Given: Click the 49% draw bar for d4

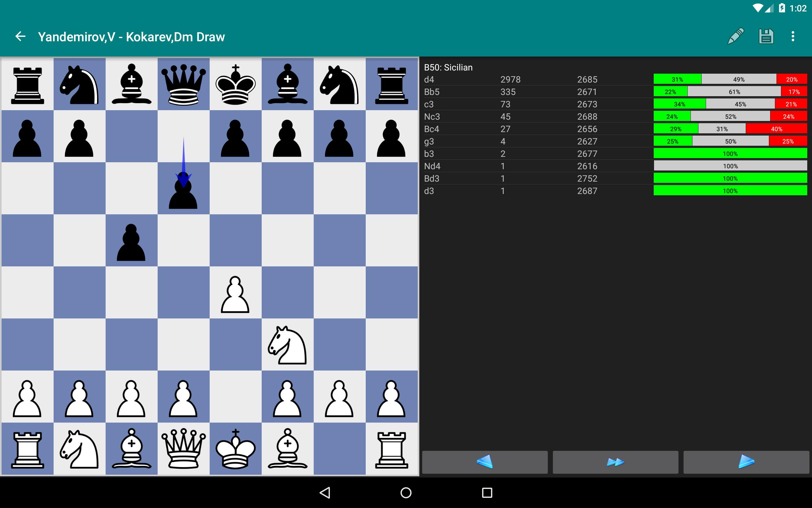Looking at the screenshot, I should (x=739, y=79).
